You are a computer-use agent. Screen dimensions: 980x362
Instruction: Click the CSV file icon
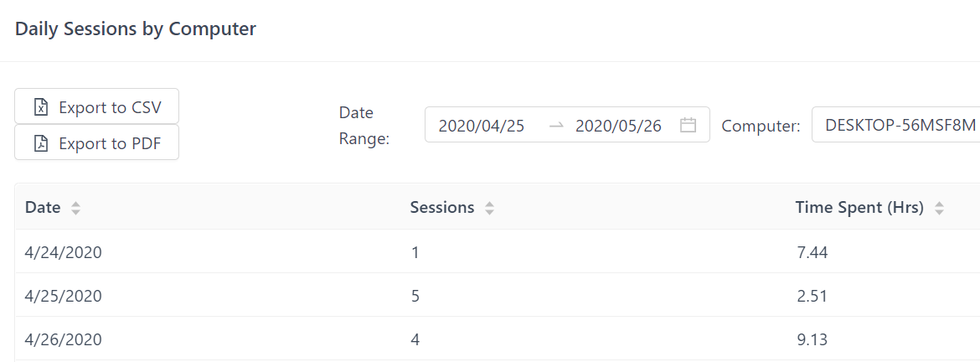[40, 107]
